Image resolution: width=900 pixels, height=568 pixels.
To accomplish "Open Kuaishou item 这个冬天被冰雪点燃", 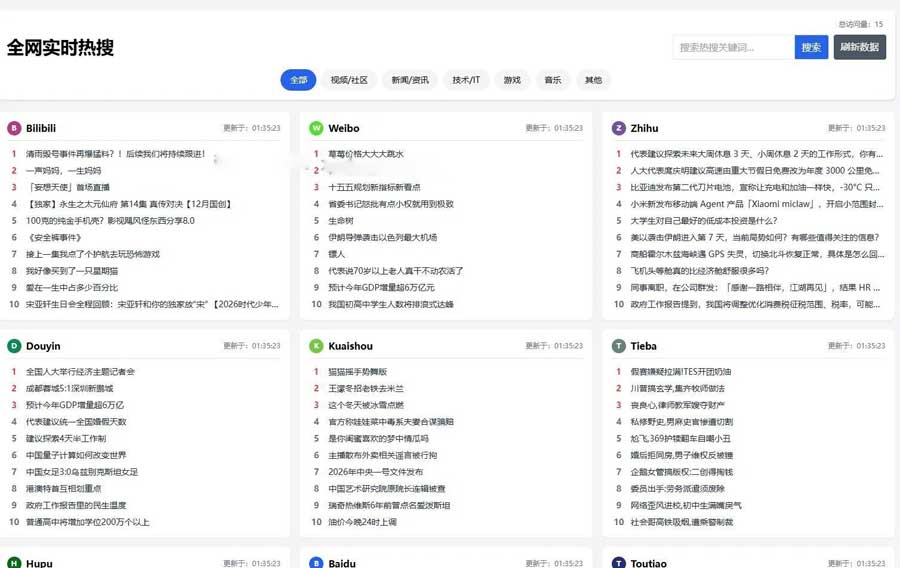I will click(366, 404).
